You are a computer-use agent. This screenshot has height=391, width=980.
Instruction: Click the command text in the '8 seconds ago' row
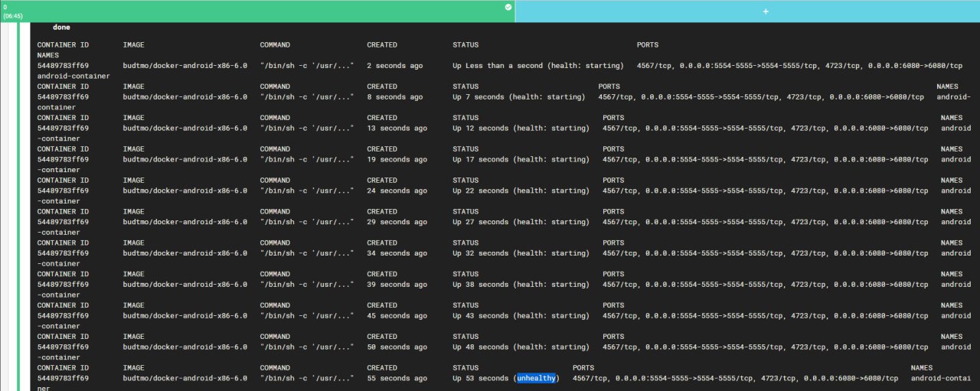[x=307, y=97]
